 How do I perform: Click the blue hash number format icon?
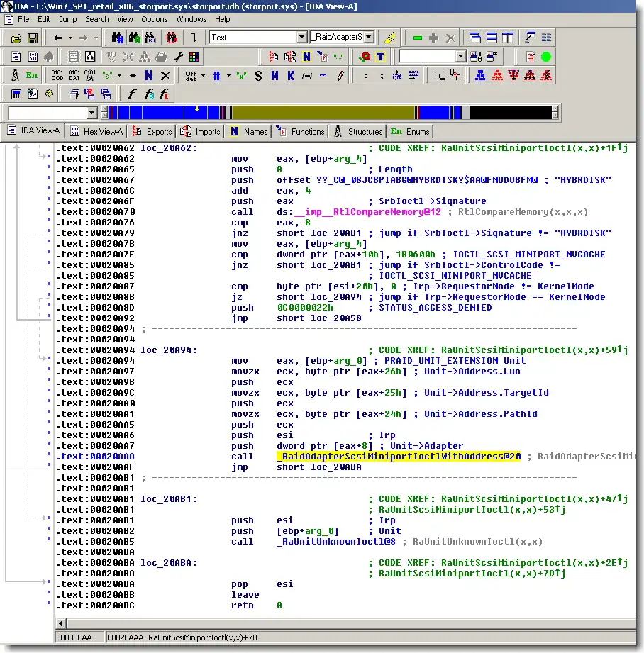[216, 76]
